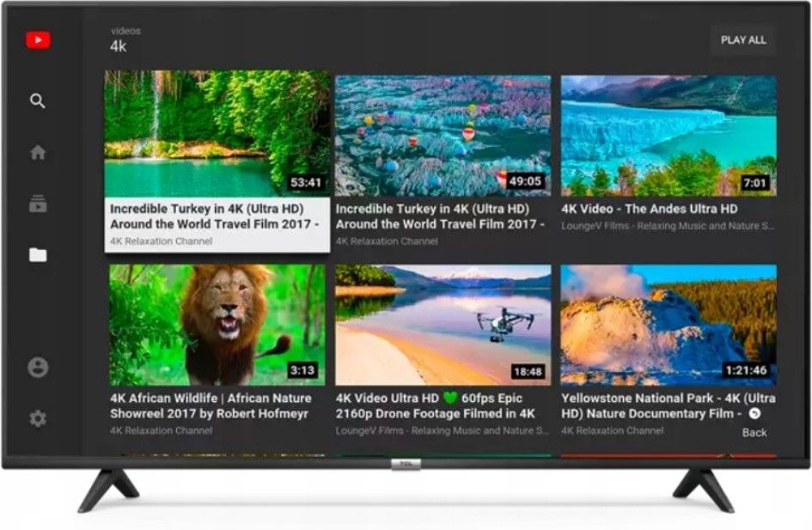Open the Yellowstone hot spring thumbnail
This screenshot has height=530, width=812.
point(669,325)
